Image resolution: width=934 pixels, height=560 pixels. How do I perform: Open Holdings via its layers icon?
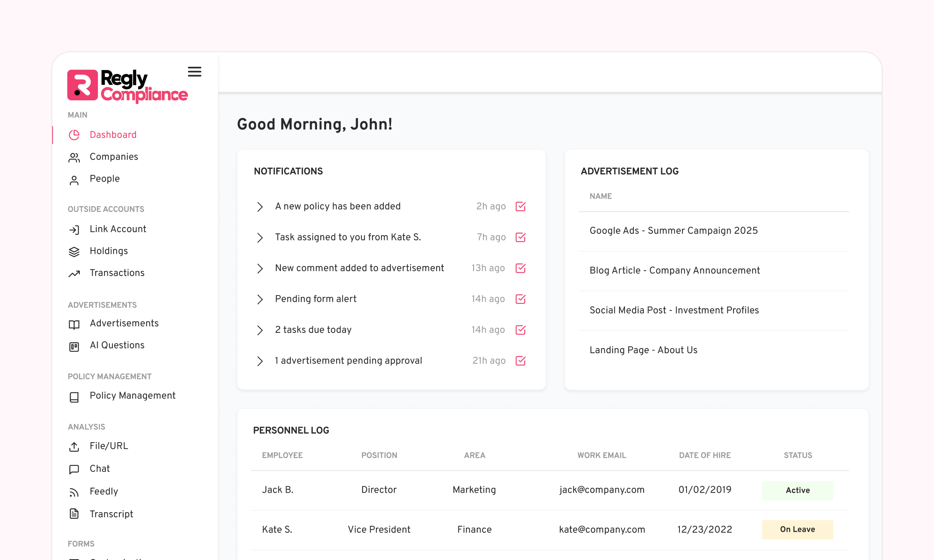pos(74,252)
